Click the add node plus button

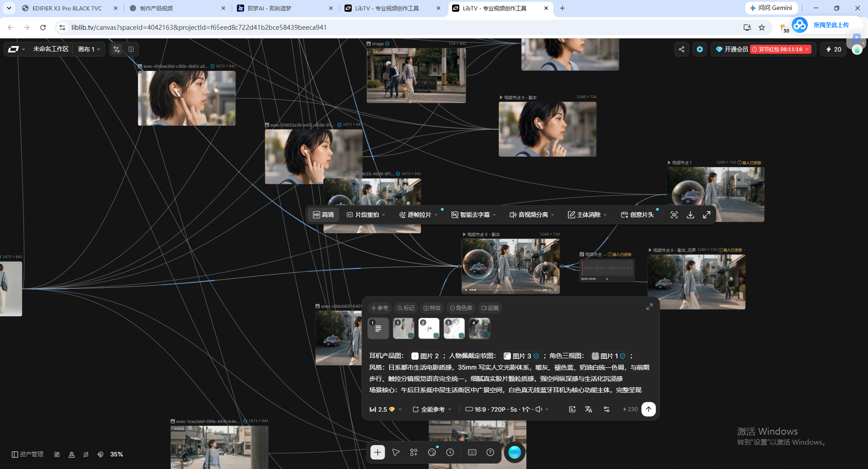377,452
